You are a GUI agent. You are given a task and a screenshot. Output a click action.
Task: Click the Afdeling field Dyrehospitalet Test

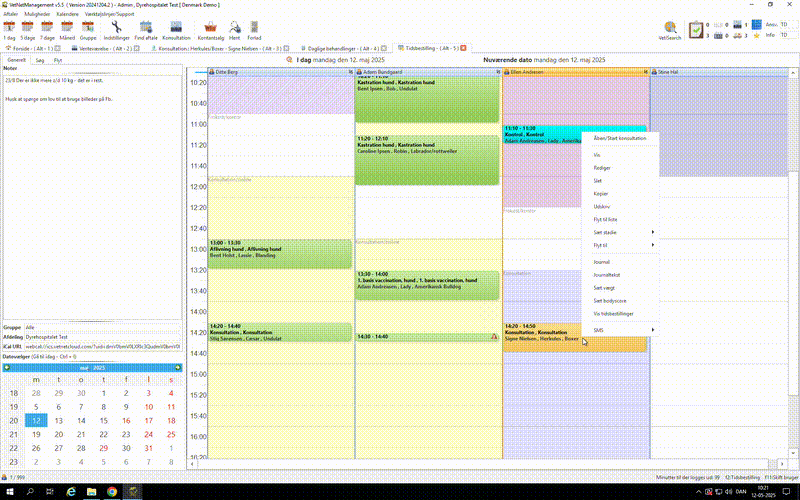tap(103, 337)
